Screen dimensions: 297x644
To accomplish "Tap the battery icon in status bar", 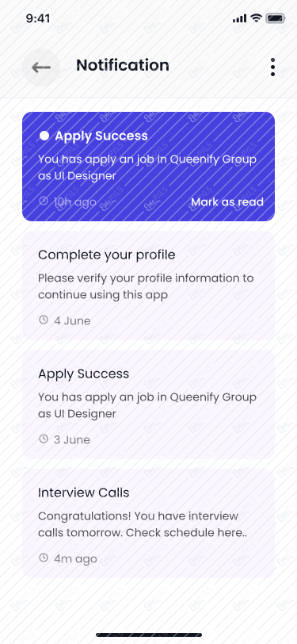I will coord(276,18).
